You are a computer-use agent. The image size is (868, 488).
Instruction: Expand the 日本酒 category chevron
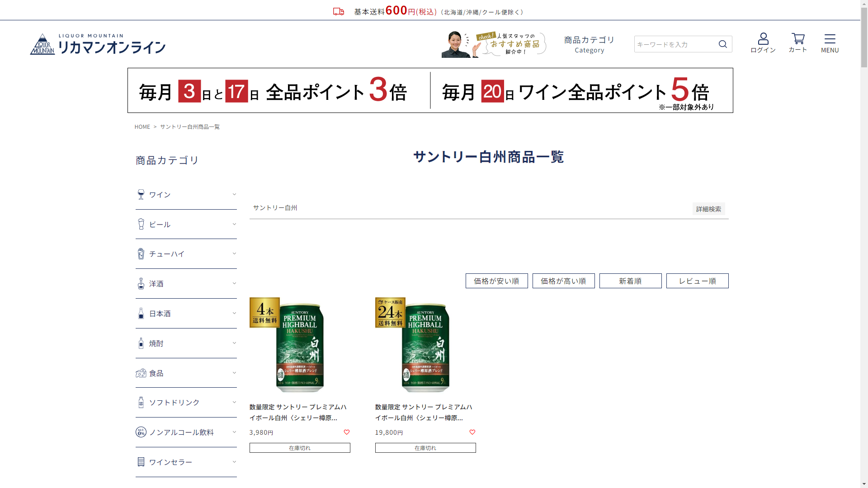pos(234,313)
